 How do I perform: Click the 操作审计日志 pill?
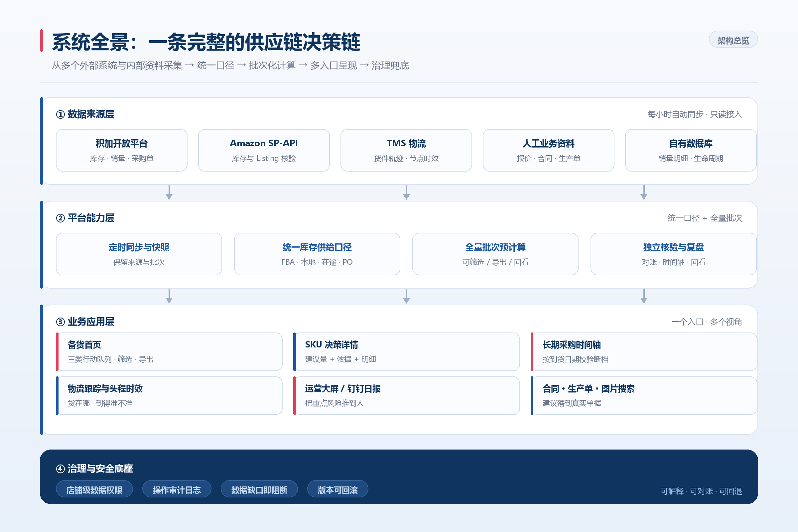click(x=177, y=489)
